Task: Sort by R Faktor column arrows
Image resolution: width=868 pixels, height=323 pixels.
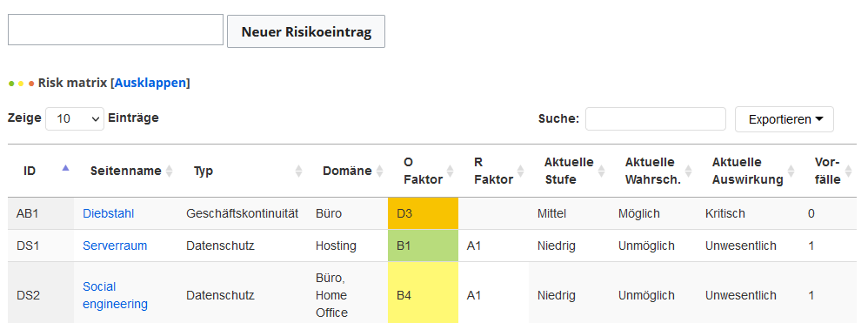Action: pos(520,172)
